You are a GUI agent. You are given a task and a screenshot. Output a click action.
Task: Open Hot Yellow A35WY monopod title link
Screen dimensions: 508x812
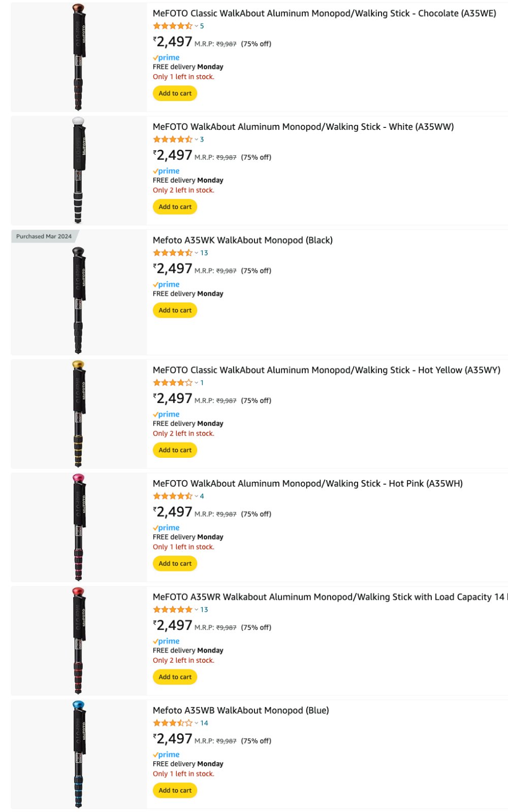(327, 370)
